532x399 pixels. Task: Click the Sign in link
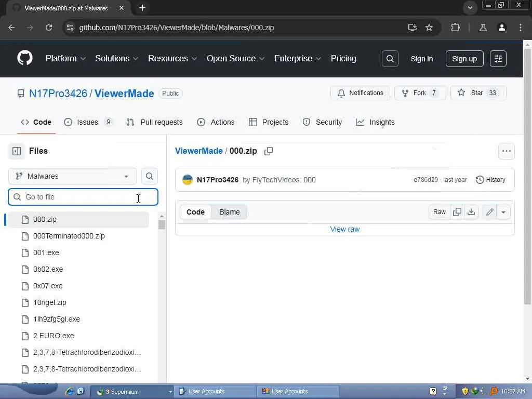(422, 59)
